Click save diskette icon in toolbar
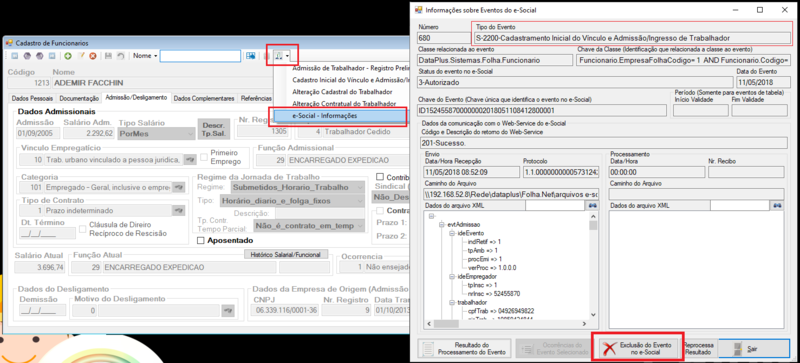800x363 pixels. (x=108, y=56)
